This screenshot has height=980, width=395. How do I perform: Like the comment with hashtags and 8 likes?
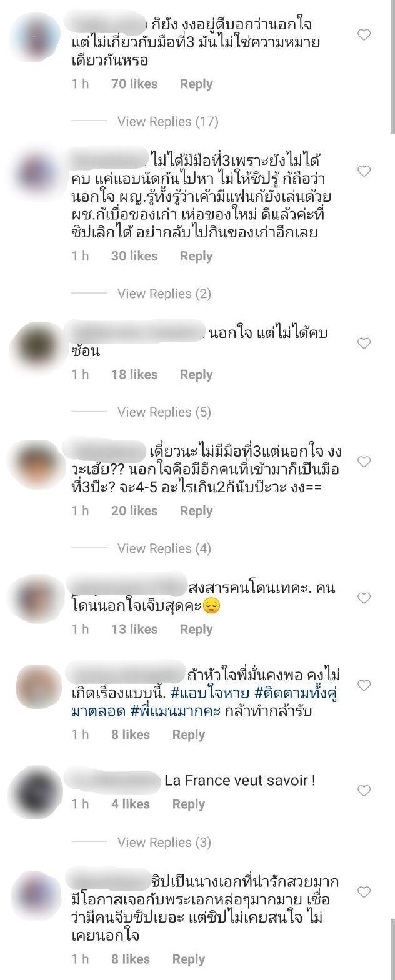click(364, 686)
